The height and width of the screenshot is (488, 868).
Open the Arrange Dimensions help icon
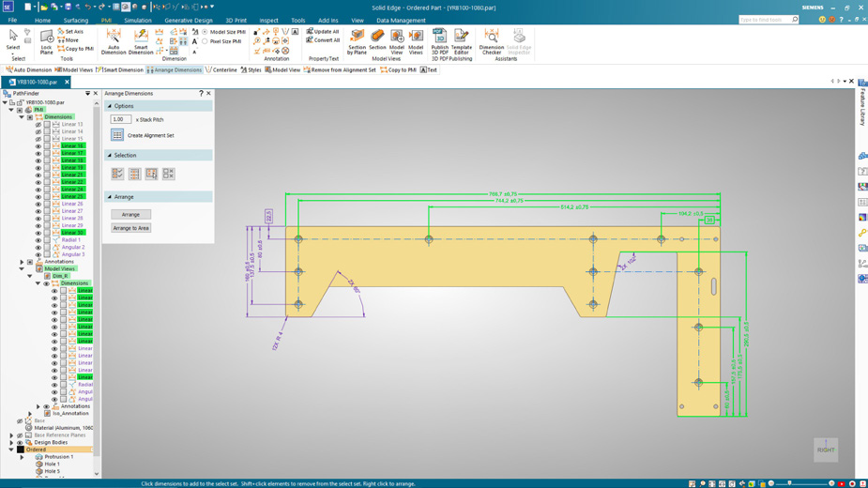coord(201,93)
